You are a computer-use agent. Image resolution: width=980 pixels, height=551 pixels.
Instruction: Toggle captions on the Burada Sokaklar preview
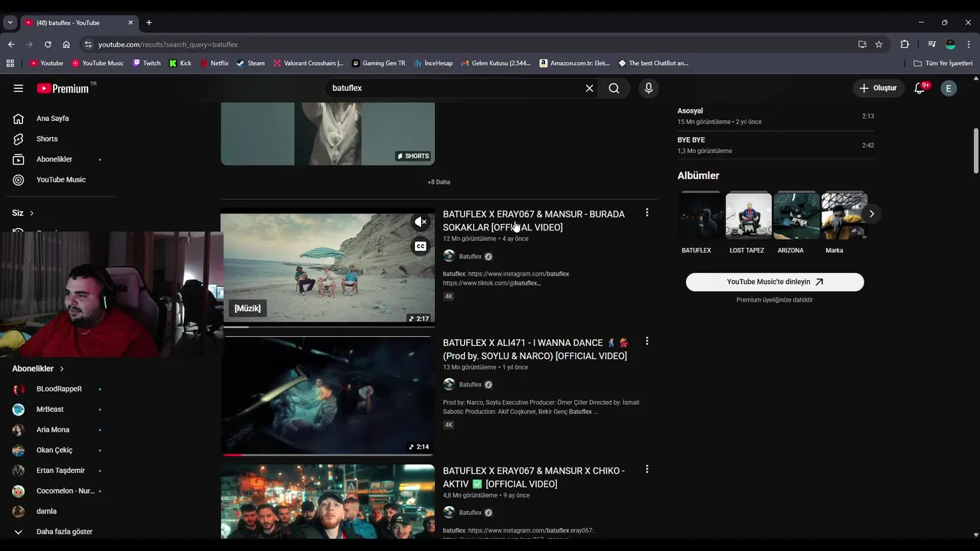[x=420, y=246]
